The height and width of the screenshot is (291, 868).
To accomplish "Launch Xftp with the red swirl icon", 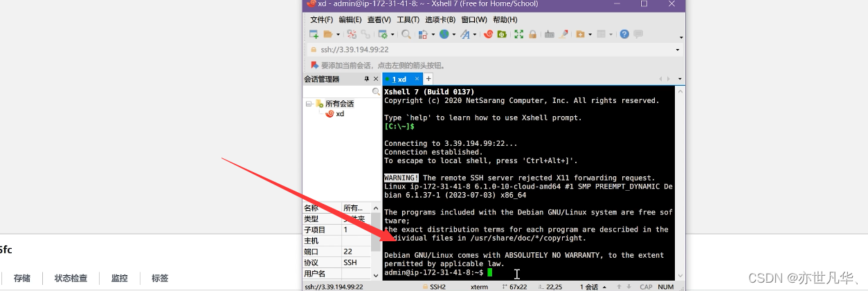I will point(488,34).
